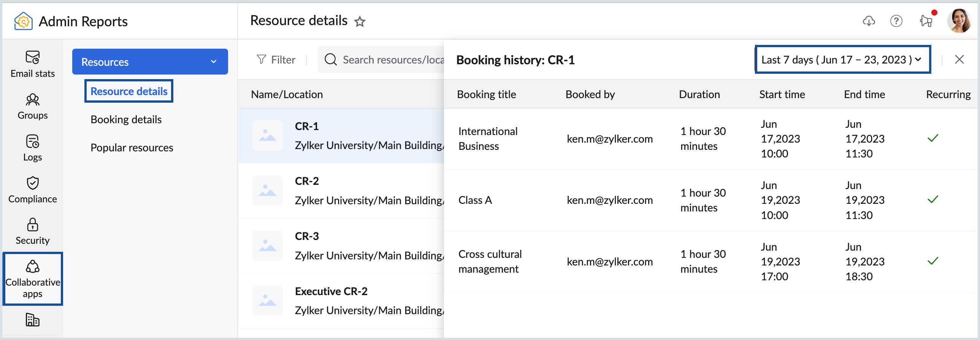The width and height of the screenshot is (980, 340).
Task: Select the Compliance shield icon
Action: [x=33, y=183]
